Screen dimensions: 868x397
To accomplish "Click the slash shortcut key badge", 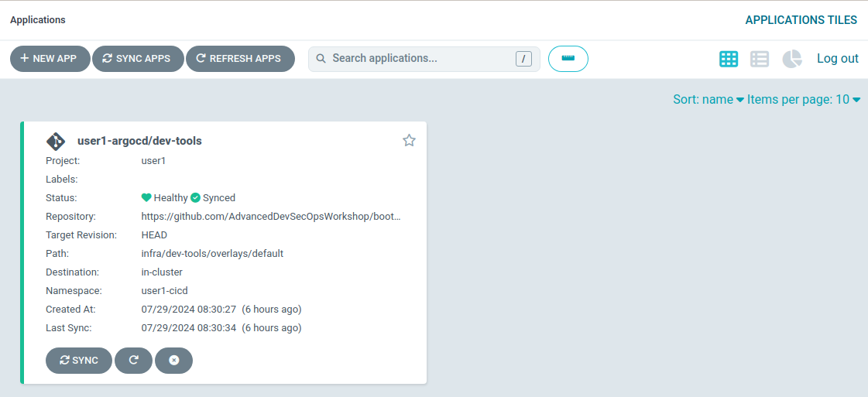I will (523, 59).
